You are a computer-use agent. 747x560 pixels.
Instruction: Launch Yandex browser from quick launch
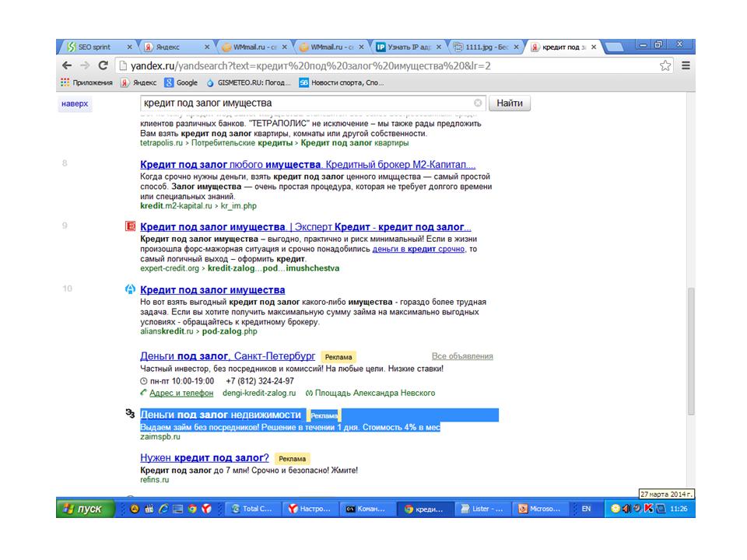pyautogui.click(x=206, y=509)
